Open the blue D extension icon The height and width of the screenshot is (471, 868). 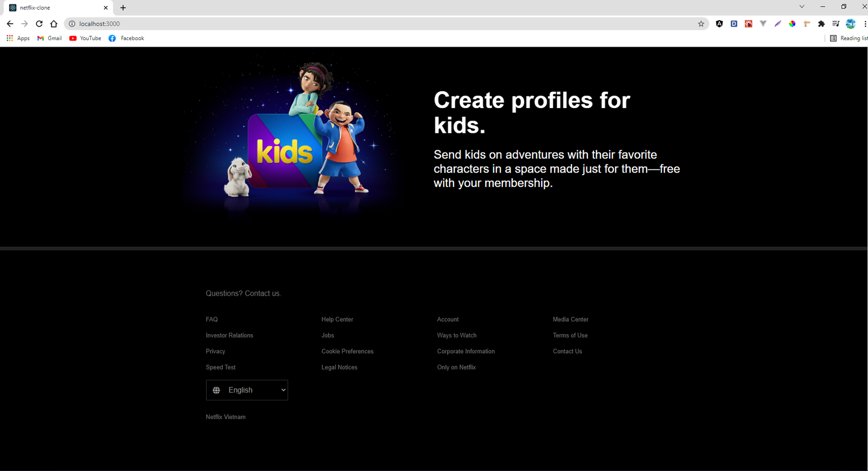click(734, 24)
